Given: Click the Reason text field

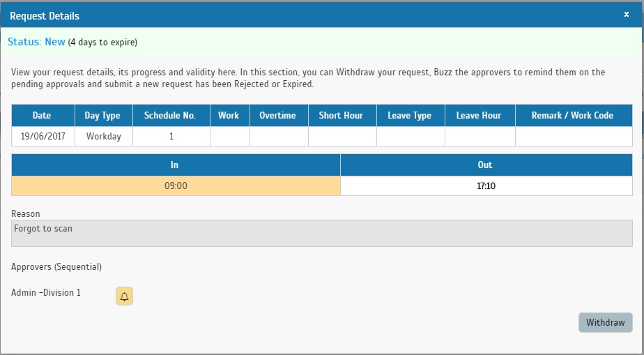Looking at the screenshot, I should pyautogui.click(x=321, y=234).
